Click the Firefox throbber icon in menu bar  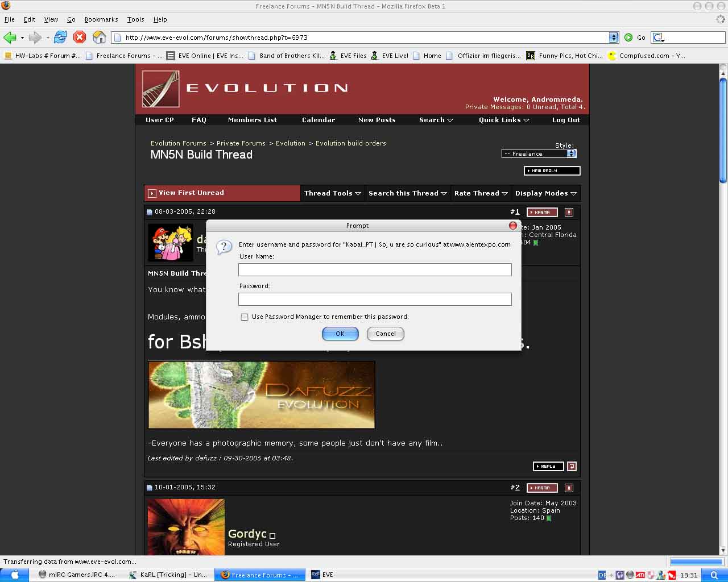pyautogui.click(x=721, y=19)
